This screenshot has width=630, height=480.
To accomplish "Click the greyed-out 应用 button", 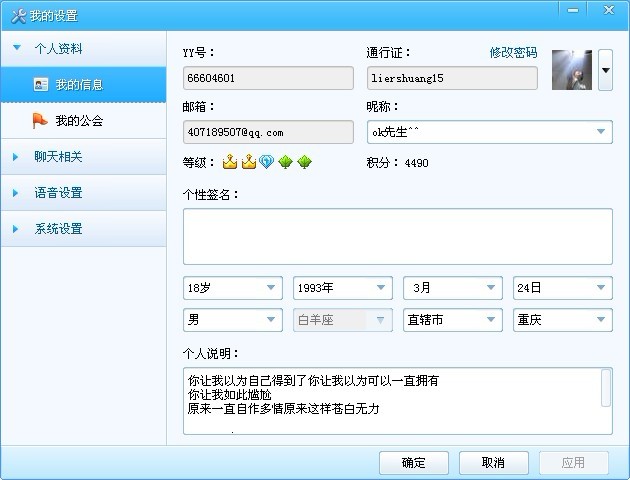I will point(573,462).
